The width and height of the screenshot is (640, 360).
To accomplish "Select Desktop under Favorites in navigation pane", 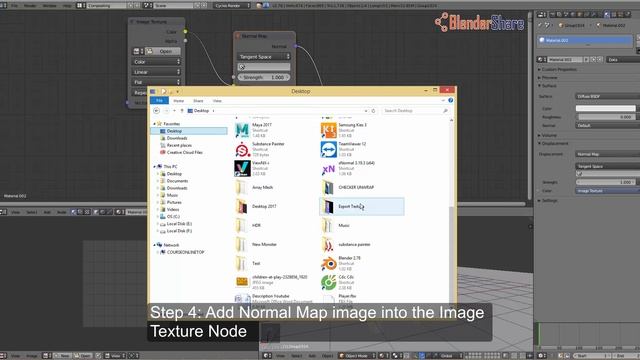I will 190,131.
